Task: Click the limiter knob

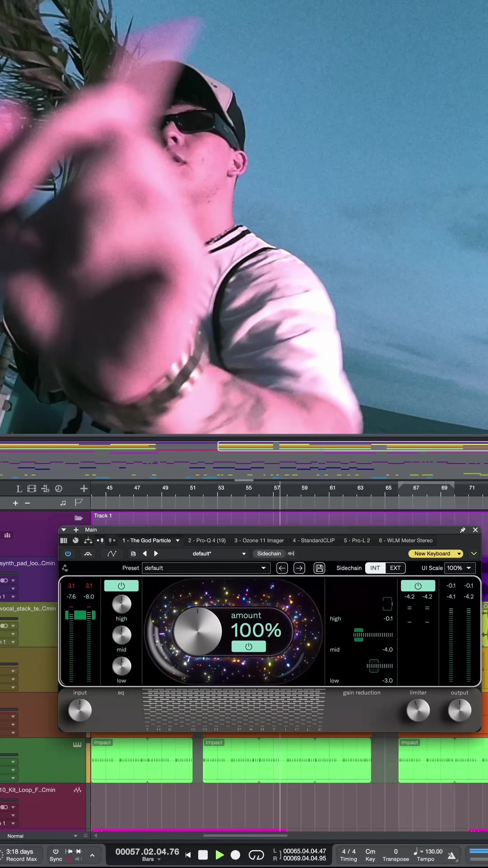Action: pos(418,710)
